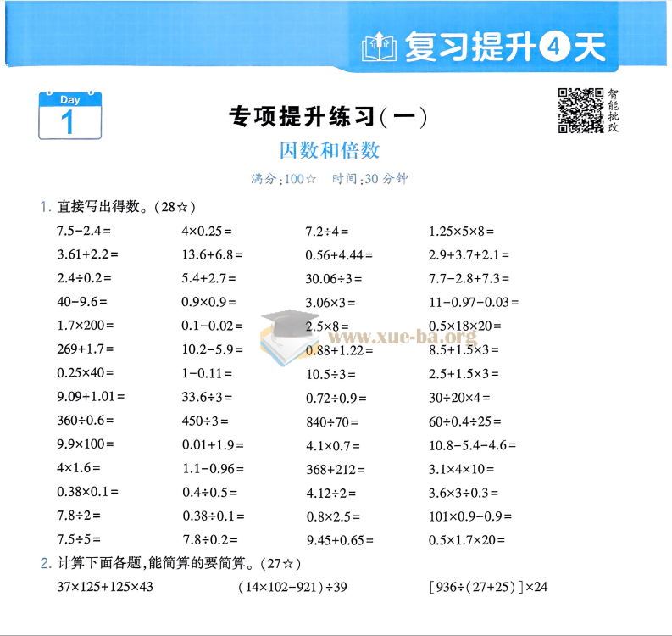Click the problem 4×1.6=
Image resolution: width=672 pixels, height=636 pixels.
[79, 467]
